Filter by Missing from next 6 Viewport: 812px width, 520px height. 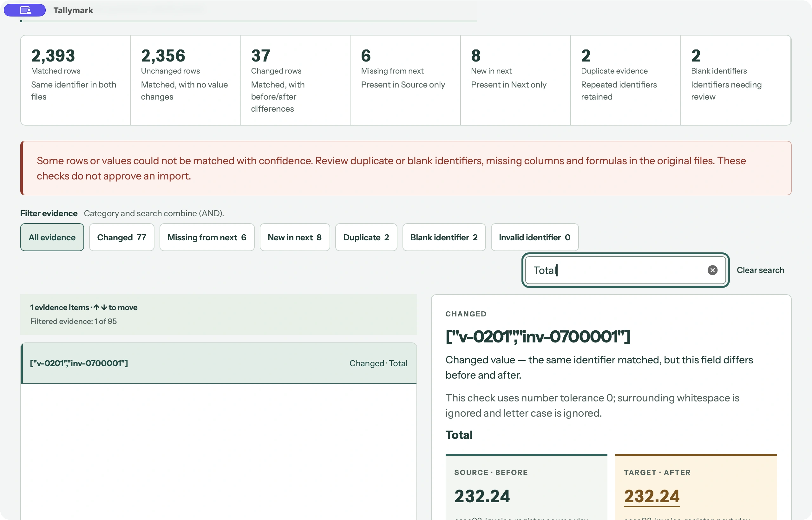click(207, 237)
